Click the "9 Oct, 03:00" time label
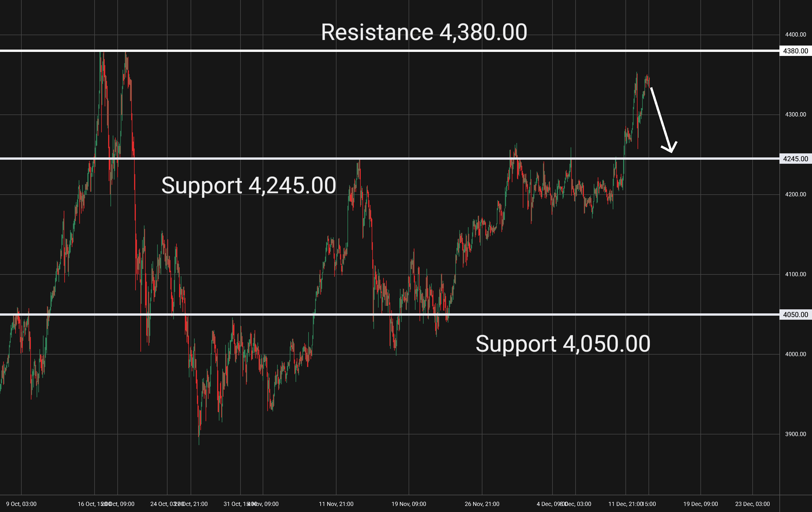812x512 pixels. [21, 504]
